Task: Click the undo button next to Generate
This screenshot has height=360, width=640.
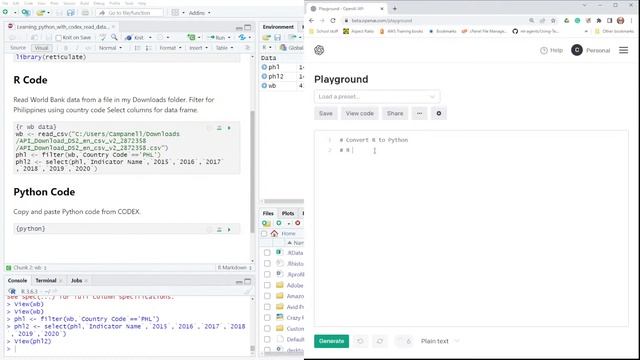Action: (x=360, y=341)
